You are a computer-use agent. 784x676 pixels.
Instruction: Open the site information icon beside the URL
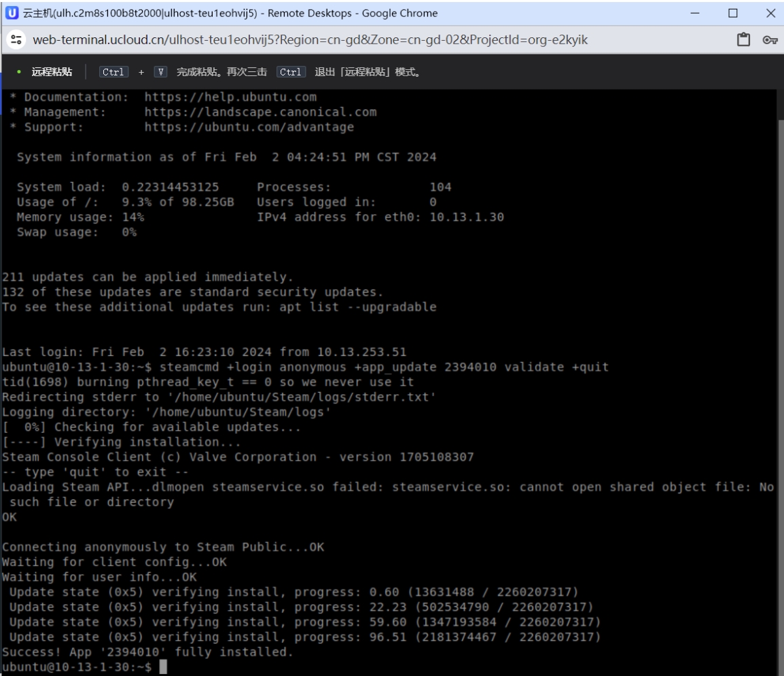coord(16,39)
